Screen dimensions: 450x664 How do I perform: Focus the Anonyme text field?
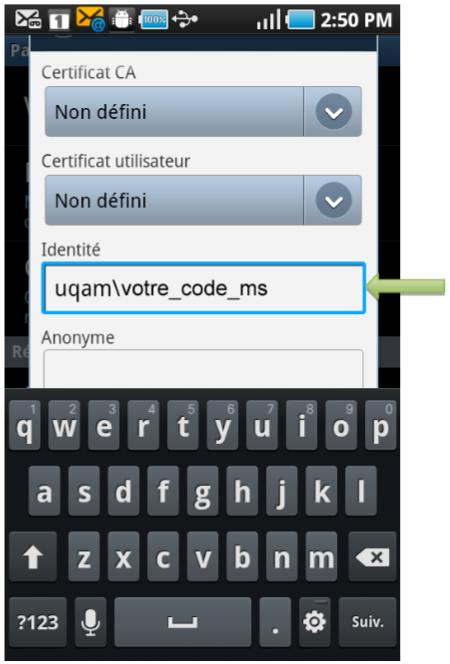coord(203,368)
